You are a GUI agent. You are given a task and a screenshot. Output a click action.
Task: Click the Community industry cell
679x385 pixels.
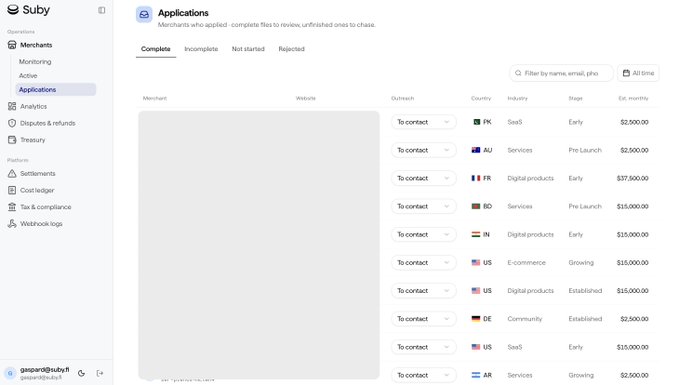pos(524,319)
